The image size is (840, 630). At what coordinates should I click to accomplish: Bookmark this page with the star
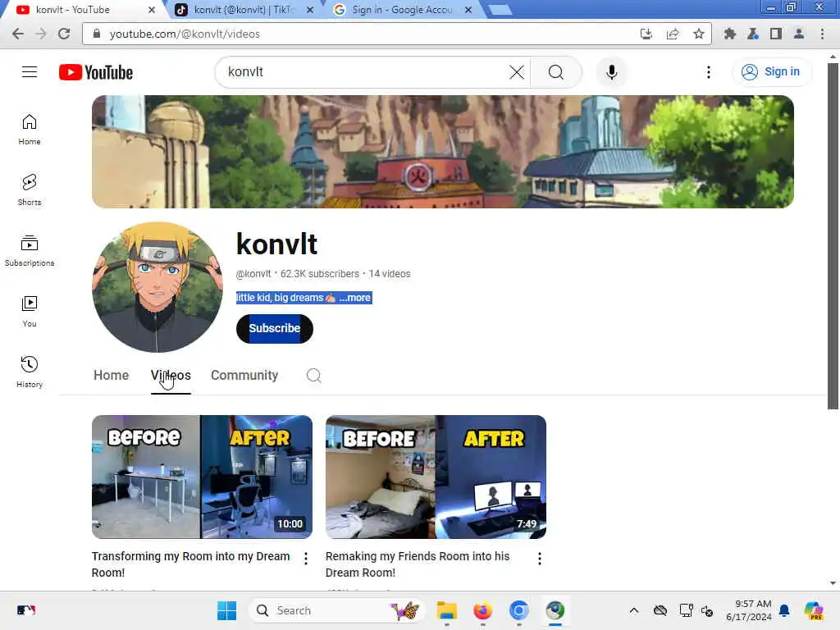coord(699,34)
